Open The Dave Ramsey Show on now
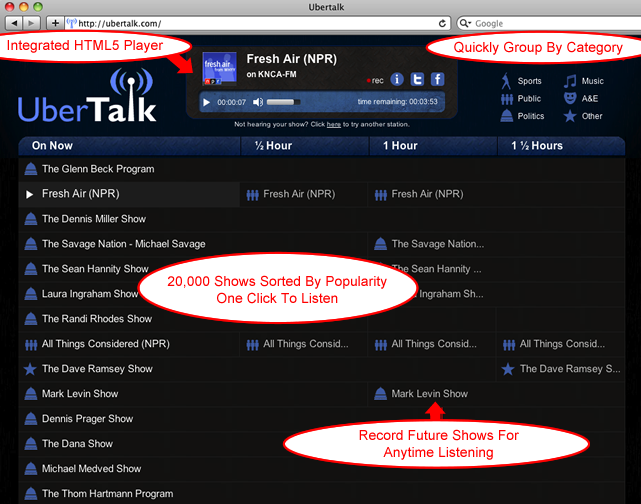 (97, 369)
